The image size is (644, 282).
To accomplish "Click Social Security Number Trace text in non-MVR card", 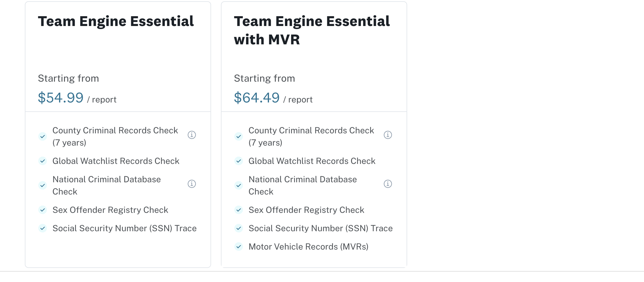I will tap(124, 228).
